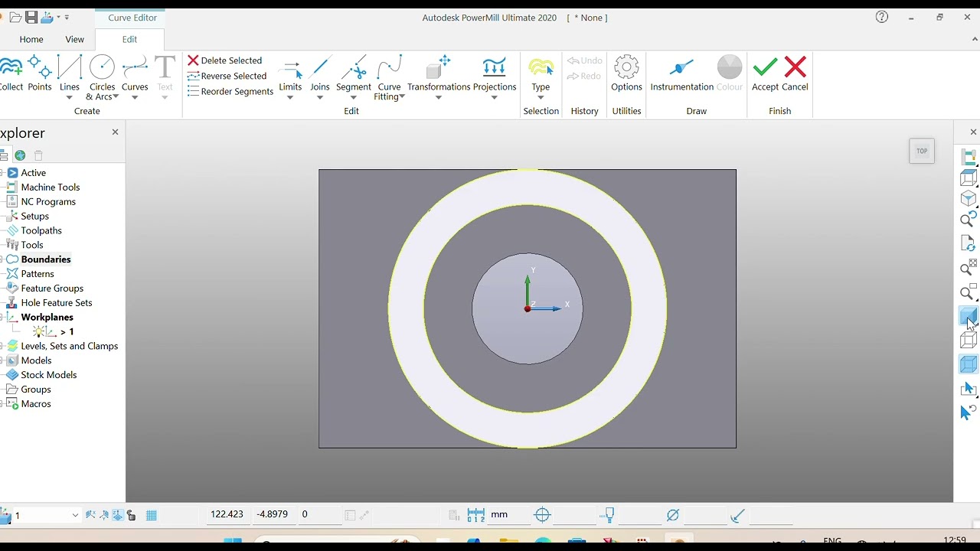Open the help question mark icon
This screenshot has height=551, width=980.
point(882,17)
